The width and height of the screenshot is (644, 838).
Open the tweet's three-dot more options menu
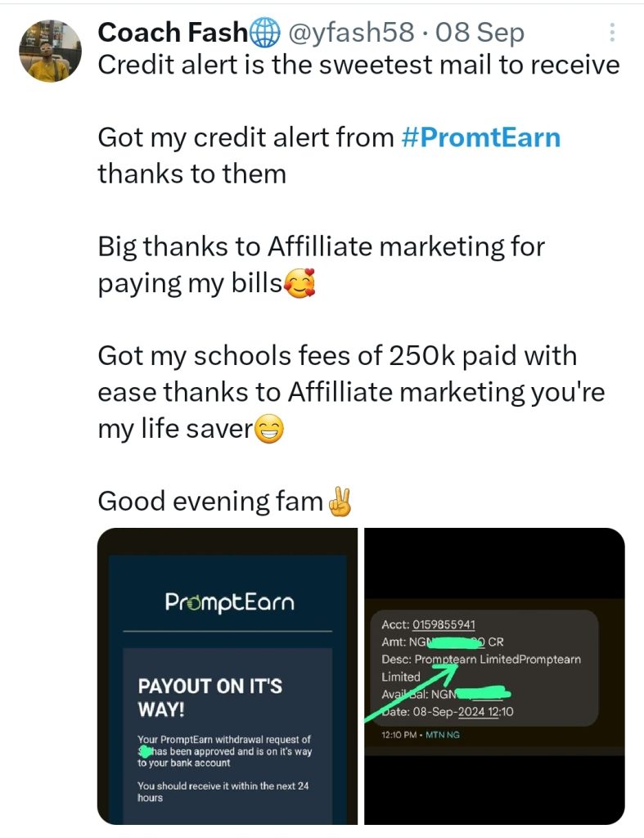[612, 33]
